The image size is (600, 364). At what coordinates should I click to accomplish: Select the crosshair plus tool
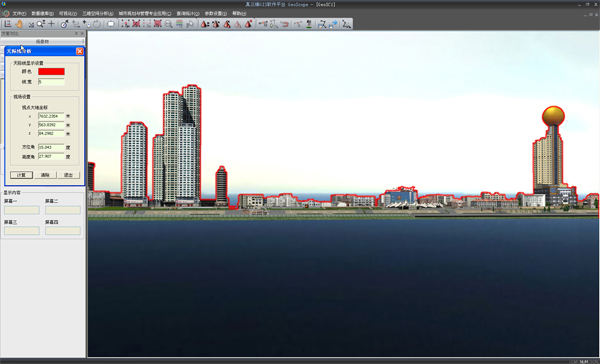point(51,24)
